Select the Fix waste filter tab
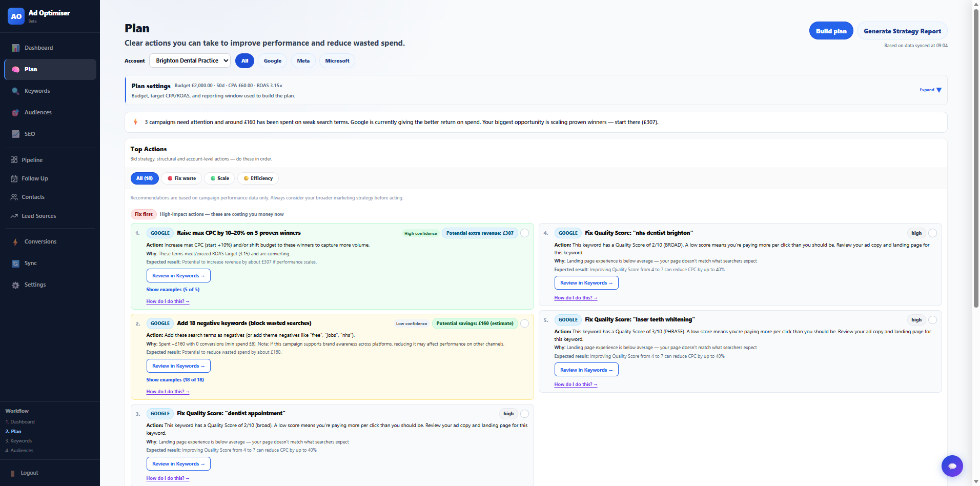Screen dimensions: 980x486 click(181, 178)
